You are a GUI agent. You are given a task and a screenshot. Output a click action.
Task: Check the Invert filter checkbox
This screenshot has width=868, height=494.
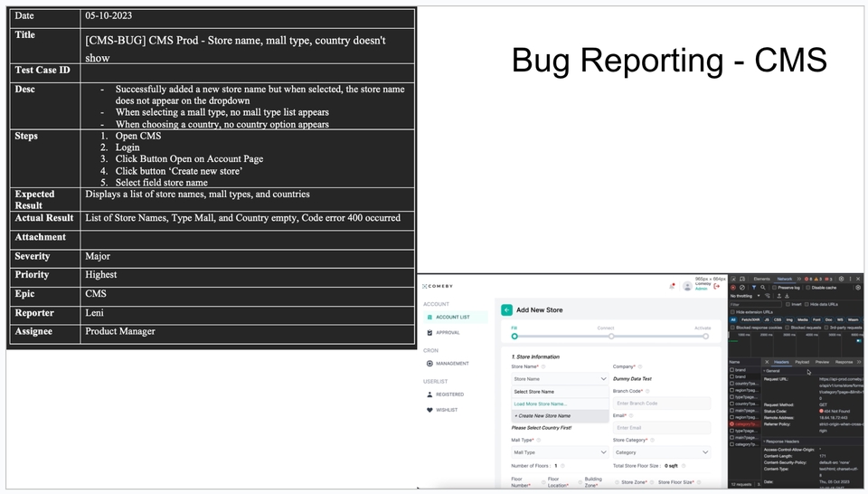point(788,305)
